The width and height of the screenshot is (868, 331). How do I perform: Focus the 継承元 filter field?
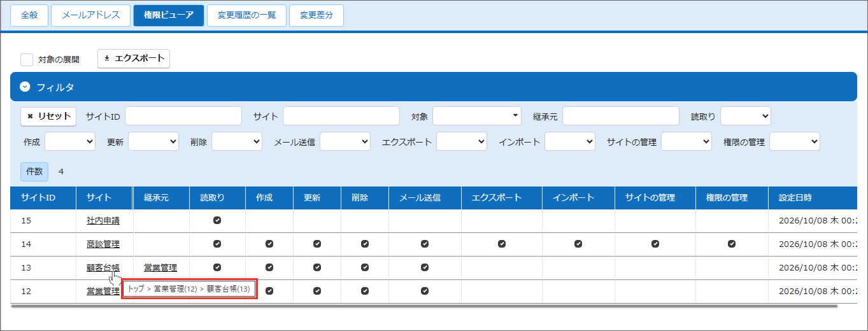(x=621, y=116)
